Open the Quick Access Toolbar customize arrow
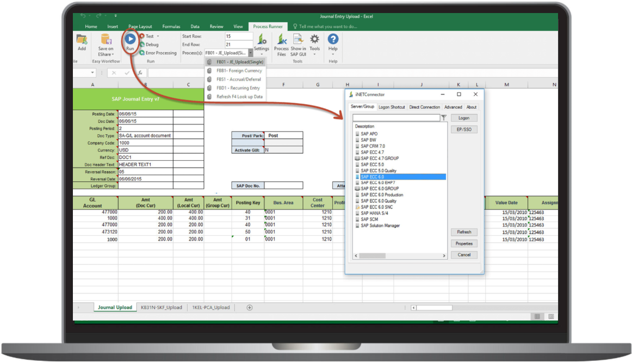Image resolution: width=632 pixels, height=364 pixels. [x=115, y=16]
